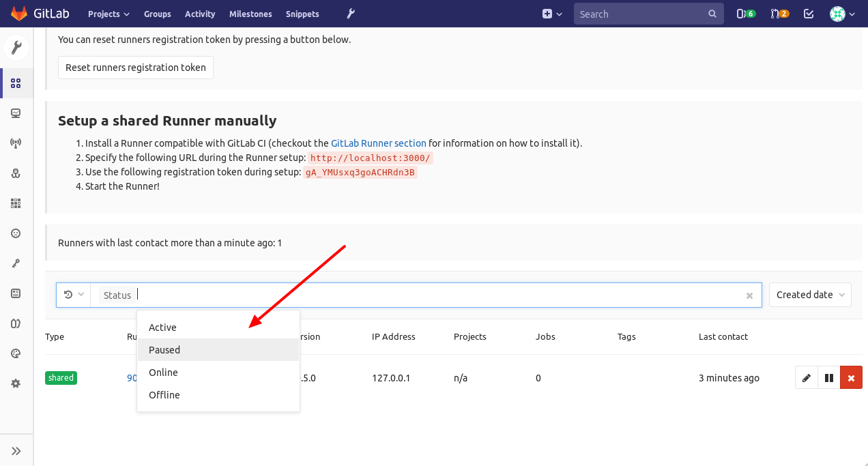
Task: Open the Monitoring panel icon
Action: [16, 113]
